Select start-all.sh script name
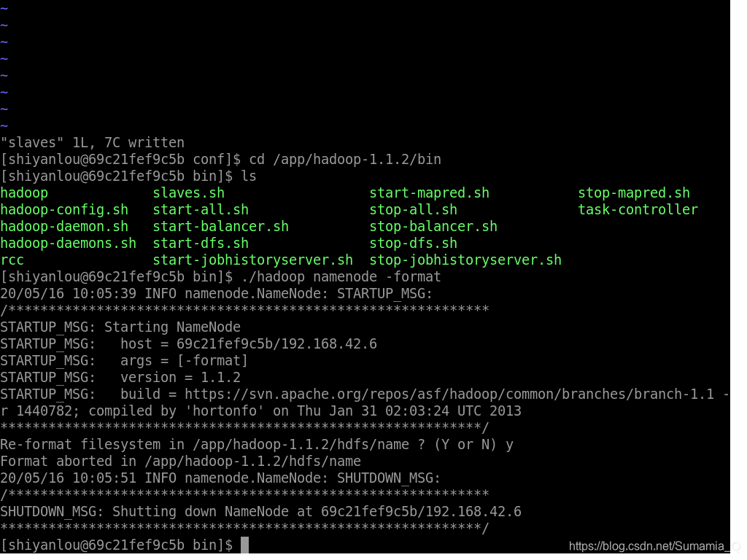The width and height of the screenshot is (747, 560). coord(201,210)
